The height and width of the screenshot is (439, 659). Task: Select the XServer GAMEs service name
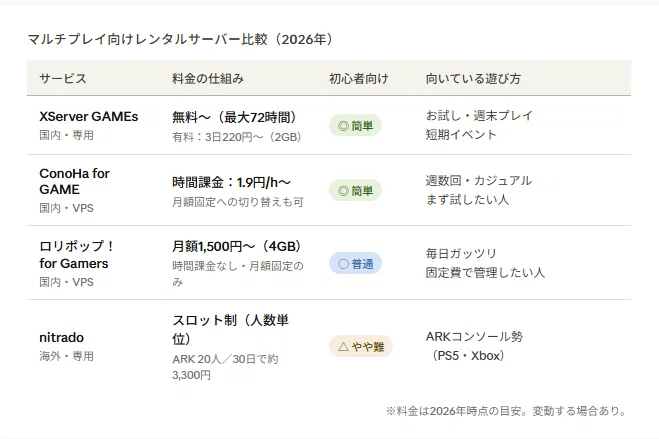[x=89, y=116]
